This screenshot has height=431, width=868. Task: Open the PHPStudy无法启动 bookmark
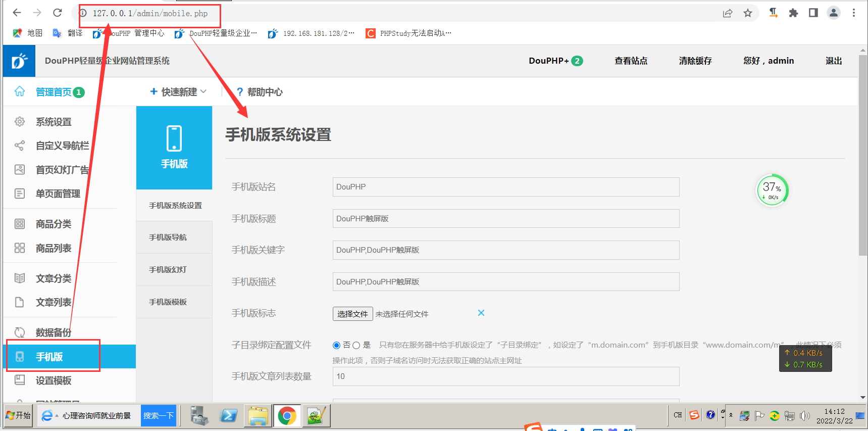[409, 33]
